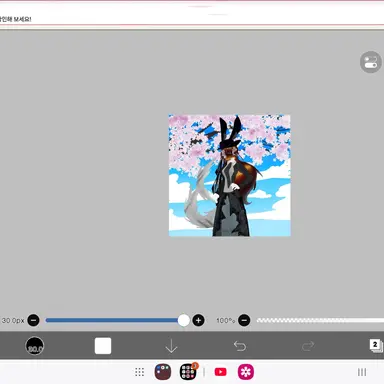The width and height of the screenshot is (384, 384).
Task: Open the white color swatch
Action: click(x=103, y=346)
